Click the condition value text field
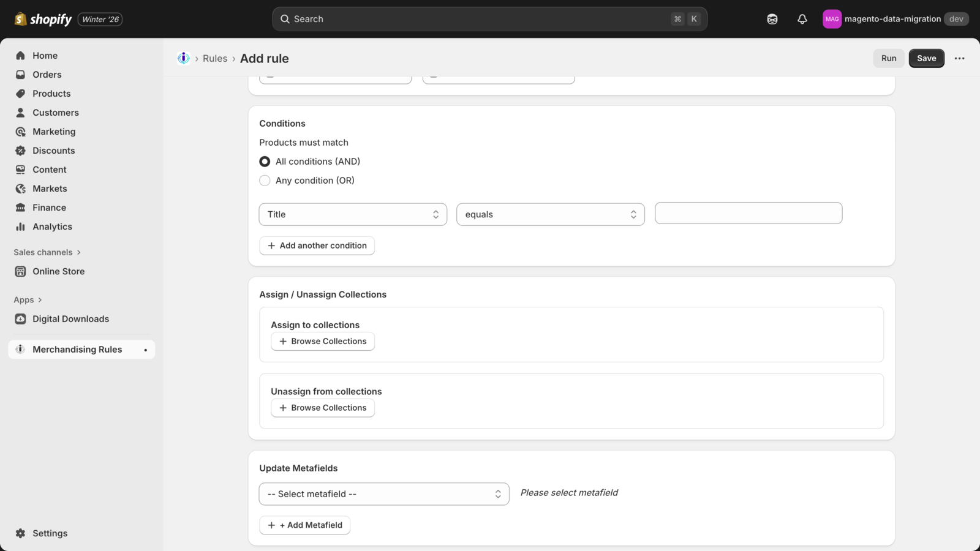 point(748,213)
